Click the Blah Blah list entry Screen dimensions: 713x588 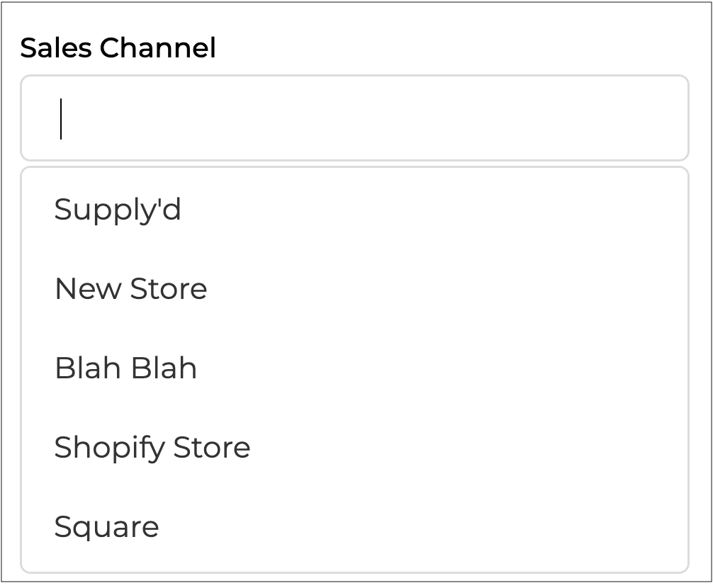(125, 368)
